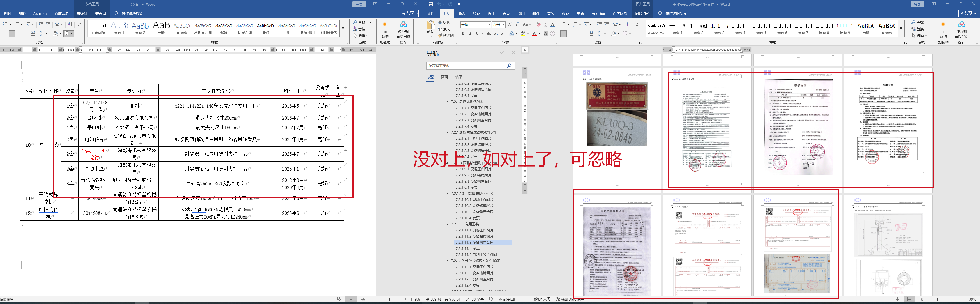
Task: Click 保存到百度网盘 in the 文档1 window
Action: coord(403,29)
